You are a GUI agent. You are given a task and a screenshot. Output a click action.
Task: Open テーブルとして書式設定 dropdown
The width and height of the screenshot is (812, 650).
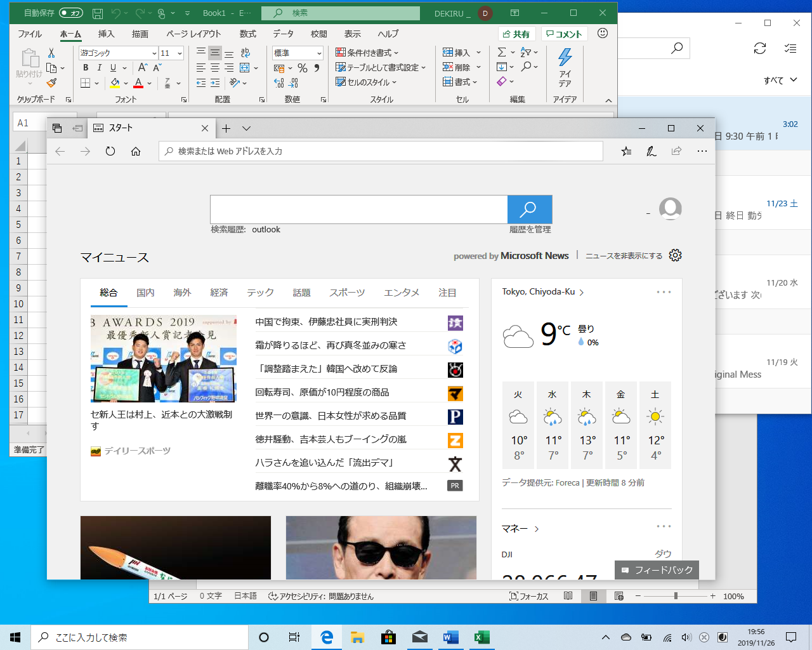click(380, 67)
